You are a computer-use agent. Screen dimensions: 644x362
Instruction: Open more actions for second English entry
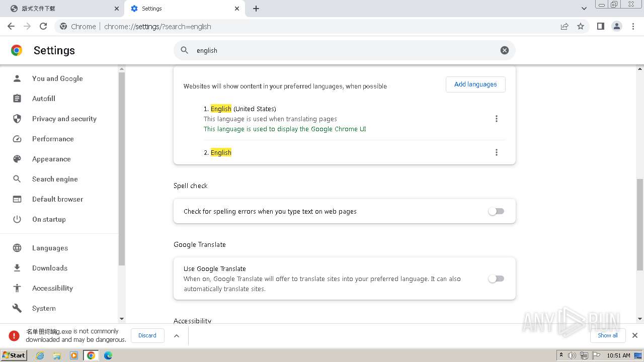click(496, 152)
